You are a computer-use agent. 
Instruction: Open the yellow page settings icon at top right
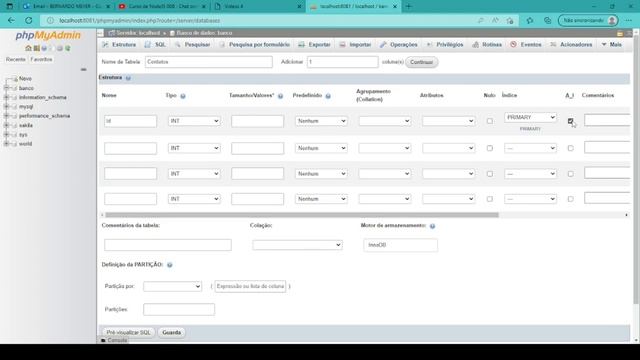pos(620,33)
